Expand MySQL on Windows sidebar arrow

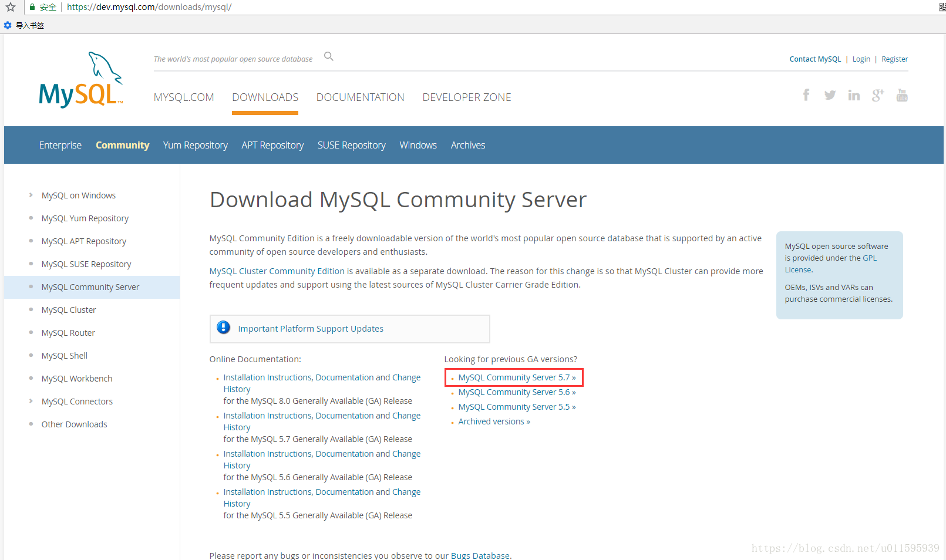(31, 195)
